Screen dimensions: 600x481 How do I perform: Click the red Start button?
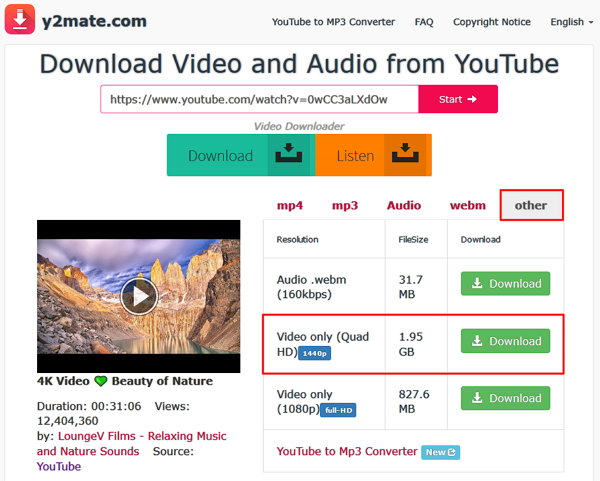pos(458,99)
